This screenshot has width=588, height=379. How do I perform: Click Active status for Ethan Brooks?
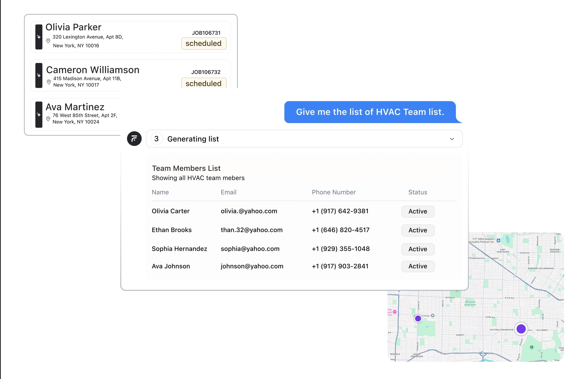tap(418, 230)
